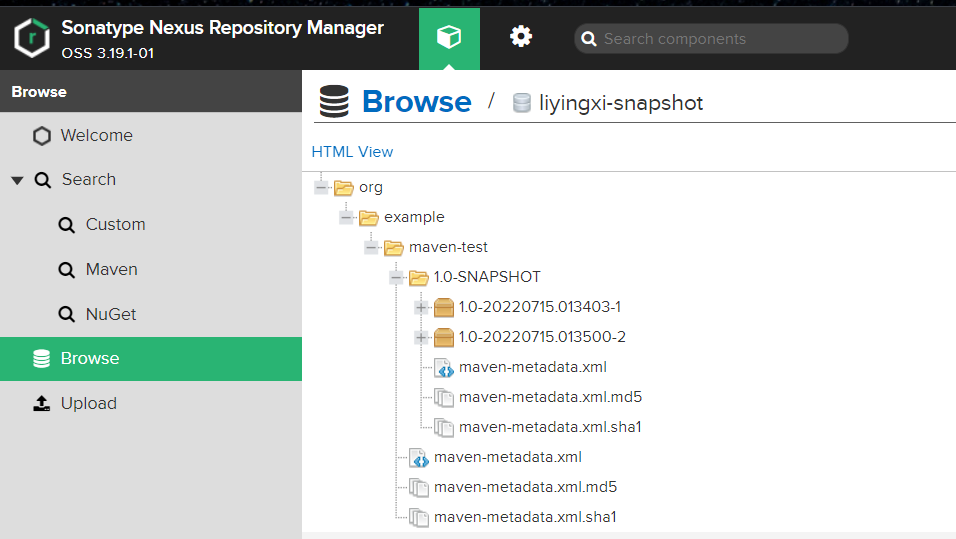Click the 1.0-SNAPSHOT folder icon
Image resolution: width=956 pixels, height=539 pixels.
pos(419,277)
